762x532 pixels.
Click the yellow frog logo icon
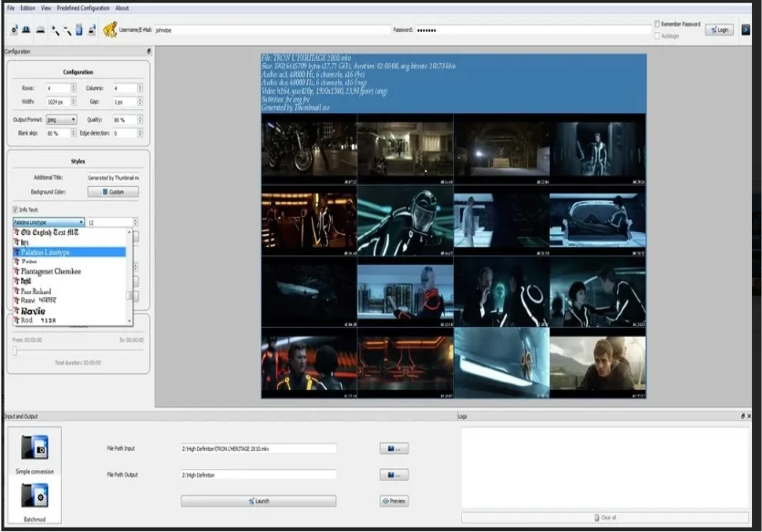tap(109, 30)
